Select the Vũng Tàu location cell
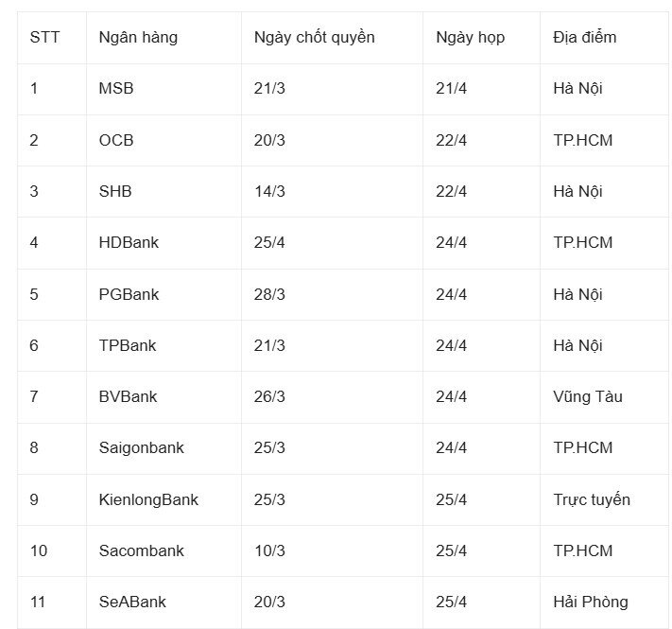 [x=588, y=396]
